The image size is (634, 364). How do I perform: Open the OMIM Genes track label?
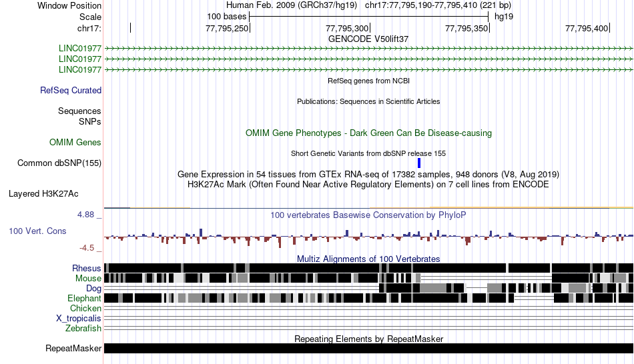pyautogui.click(x=75, y=142)
